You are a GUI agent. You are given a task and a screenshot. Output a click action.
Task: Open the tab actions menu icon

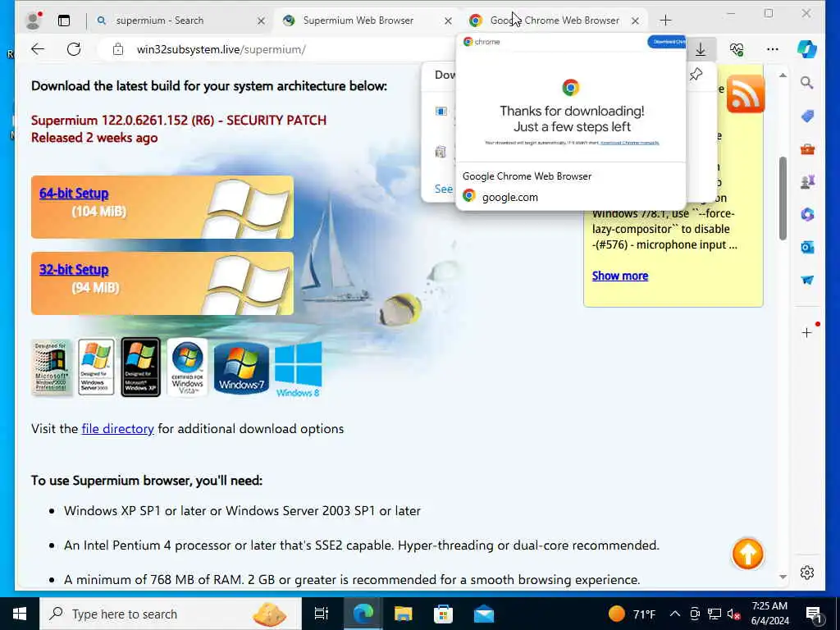[64, 21]
